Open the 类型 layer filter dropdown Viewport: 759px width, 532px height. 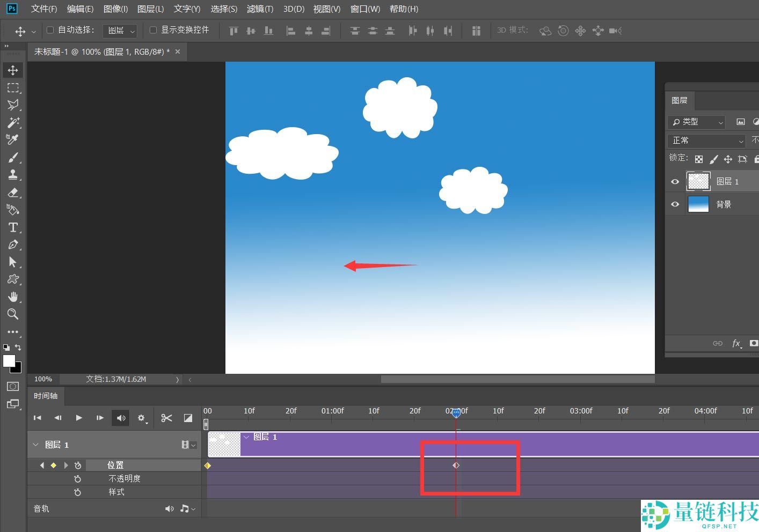697,122
